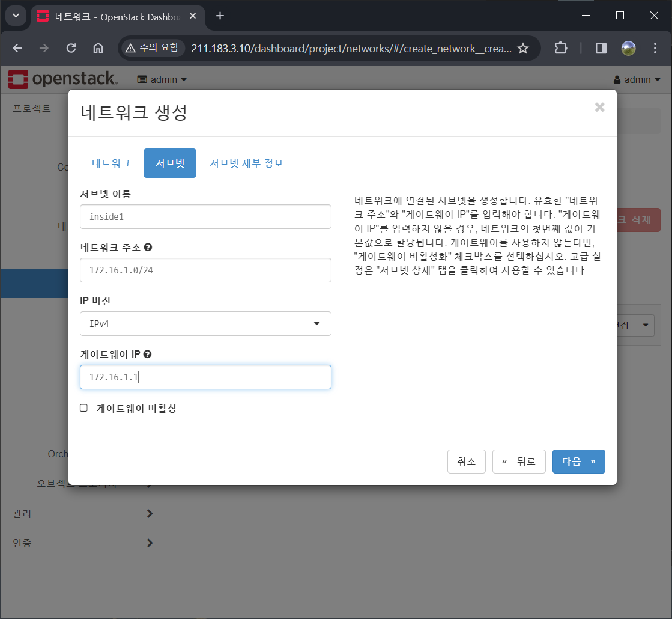Screen dimensions: 672x619
Task: Expand the 관리 sidebar section
Action: pyautogui.click(x=82, y=513)
